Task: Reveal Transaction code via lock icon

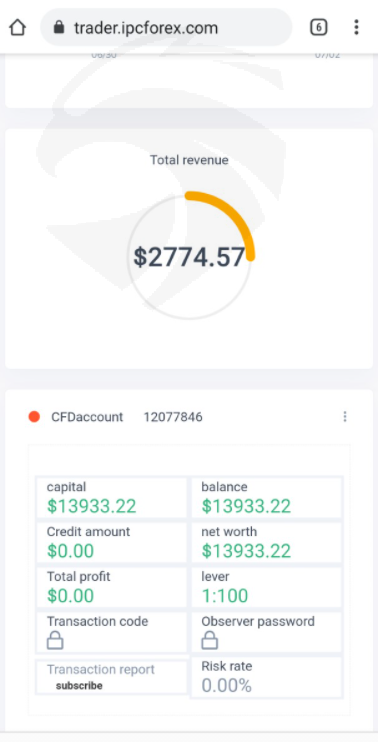Action: pos(55,641)
